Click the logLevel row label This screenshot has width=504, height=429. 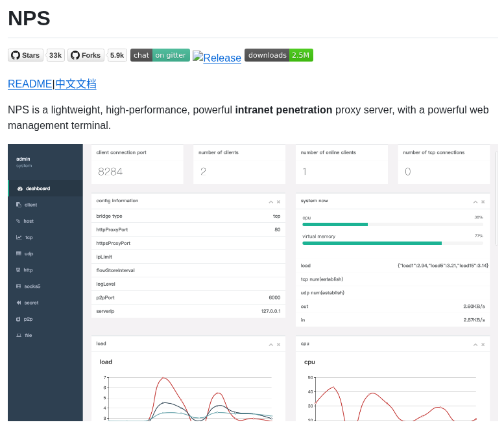click(x=106, y=284)
